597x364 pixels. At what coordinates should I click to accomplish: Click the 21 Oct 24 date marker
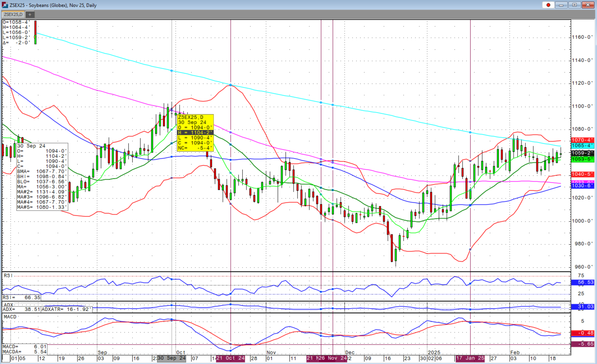tap(231, 358)
